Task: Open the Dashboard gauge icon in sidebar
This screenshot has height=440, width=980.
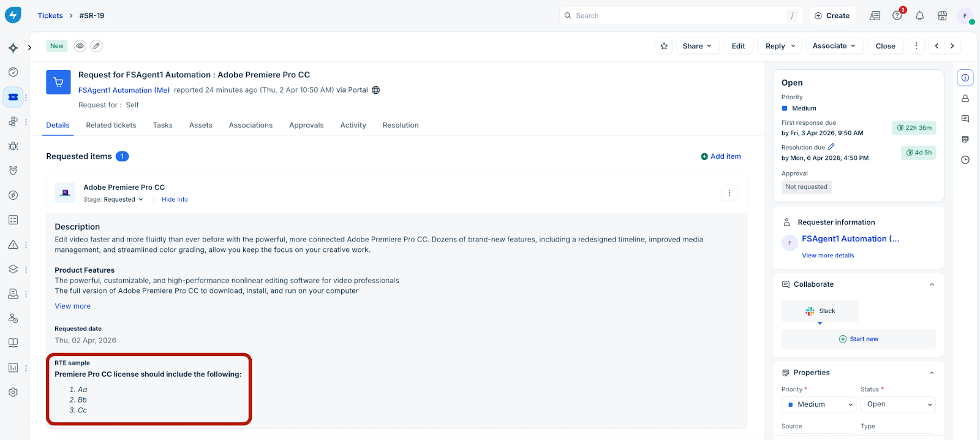Action: tap(13, 72)
